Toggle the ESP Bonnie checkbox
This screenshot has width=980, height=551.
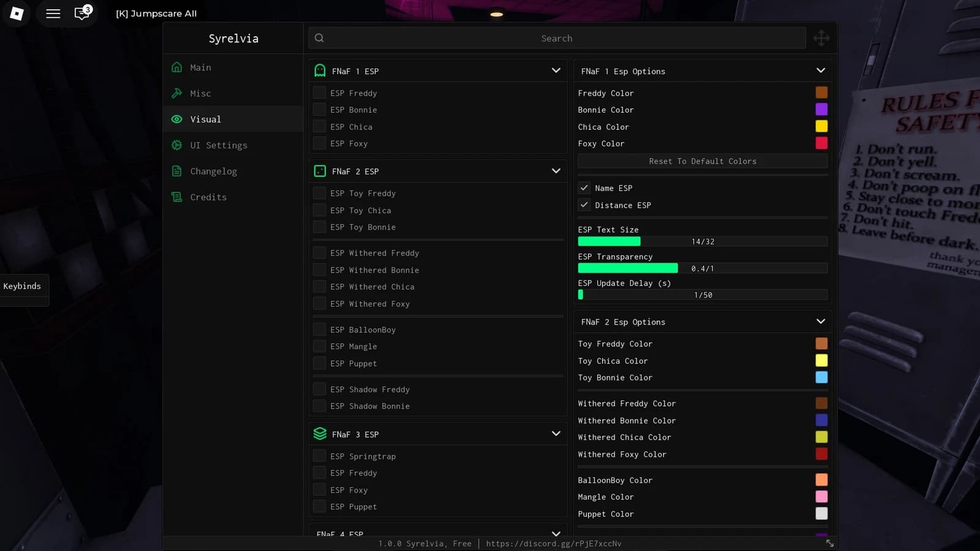[x=319, y=110]
